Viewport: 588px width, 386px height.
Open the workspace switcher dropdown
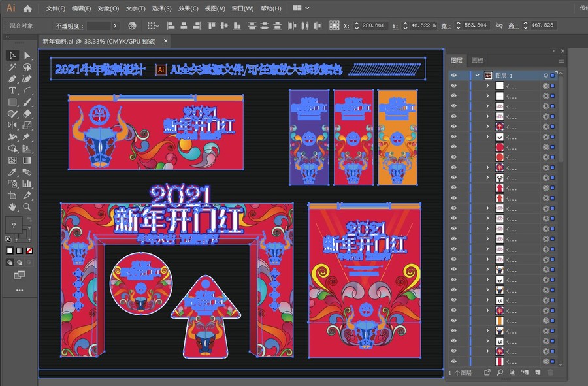(301, 8)
